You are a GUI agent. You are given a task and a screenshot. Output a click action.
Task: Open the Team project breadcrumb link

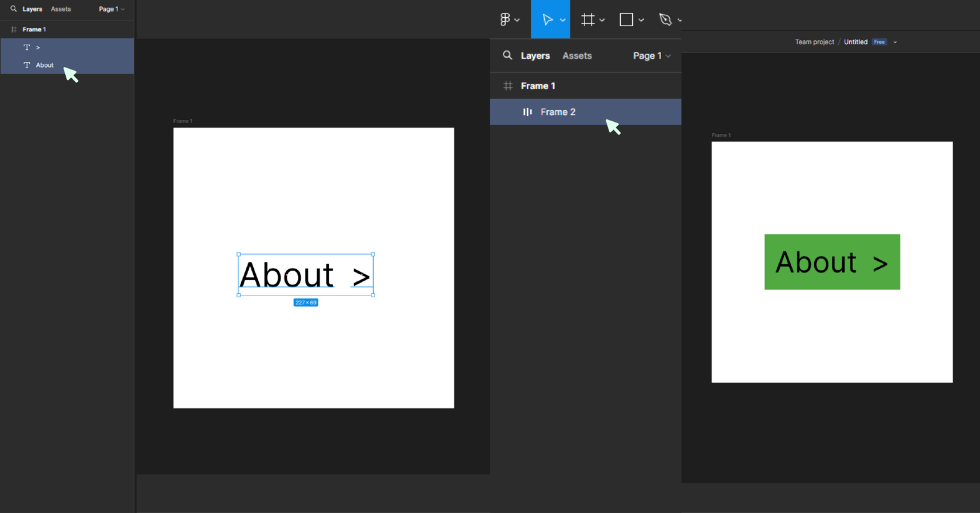coord(814,41)
